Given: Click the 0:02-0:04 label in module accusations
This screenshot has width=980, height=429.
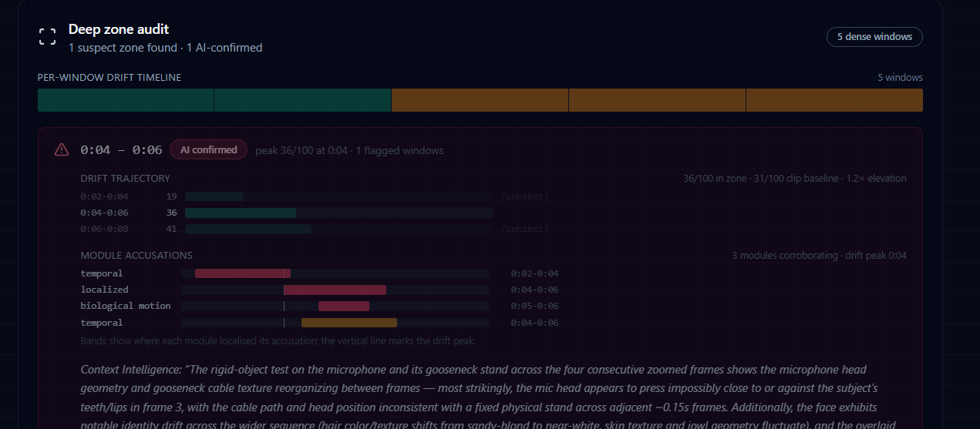Looking at the screenshot, I should 534,273.
